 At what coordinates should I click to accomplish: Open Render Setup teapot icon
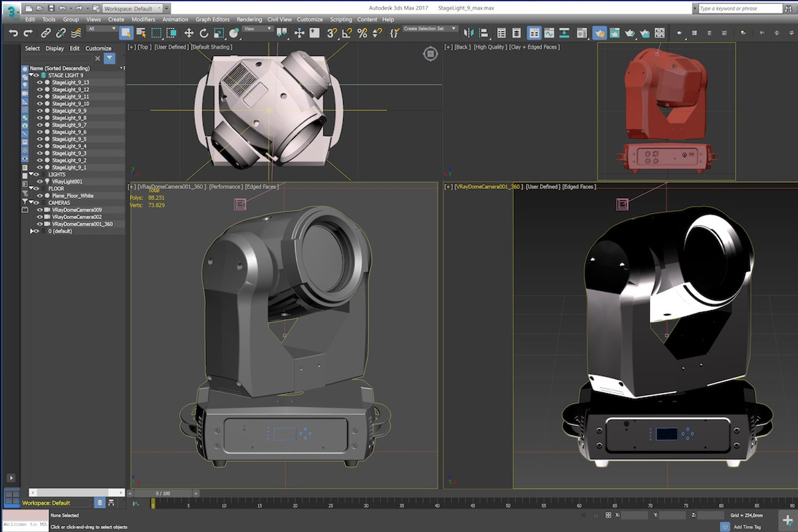coord(600,33)
